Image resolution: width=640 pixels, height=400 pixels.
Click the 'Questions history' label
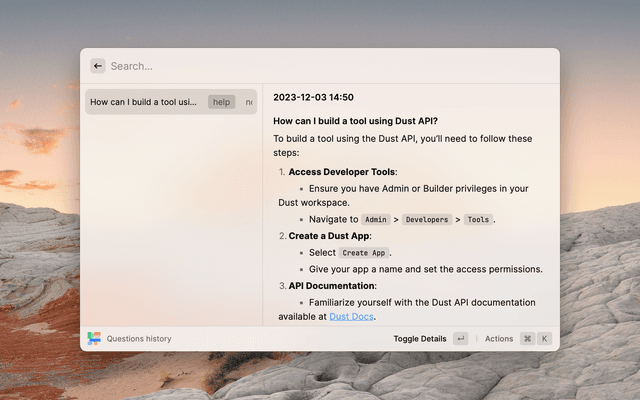coord(139,339)
